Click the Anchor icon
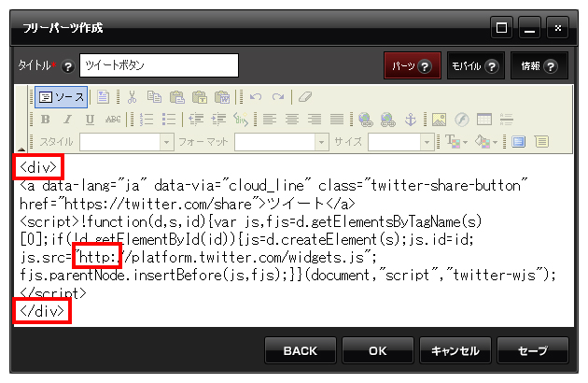 coord(411,120)
